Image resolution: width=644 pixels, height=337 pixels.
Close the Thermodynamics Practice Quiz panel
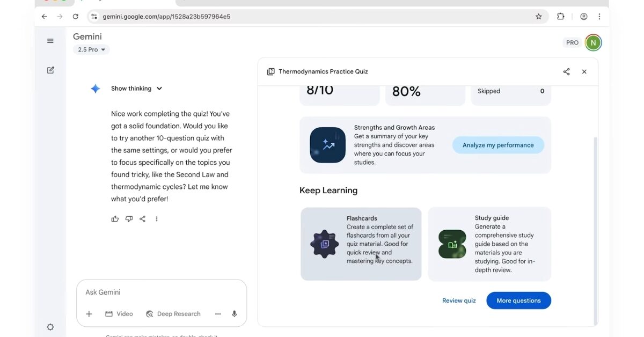(x=584, y=72)
